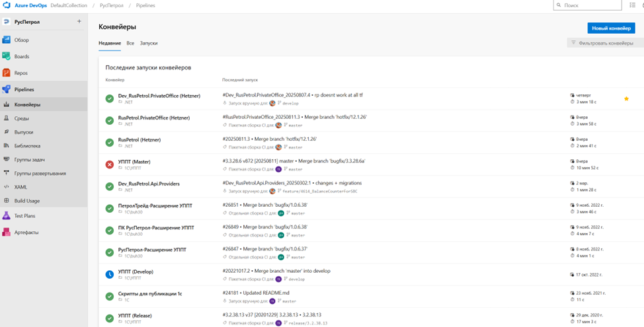Open the Обзор section in sidebar
The image size is (644, 327).
pyautogui.click(x=21, y=40)
